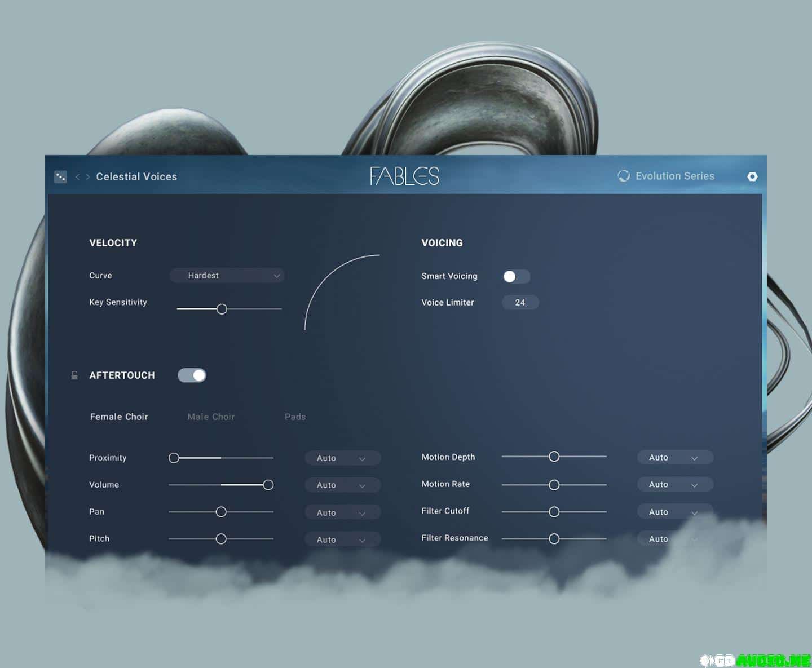Click the VELOCITY section heading

pos(113,243)
